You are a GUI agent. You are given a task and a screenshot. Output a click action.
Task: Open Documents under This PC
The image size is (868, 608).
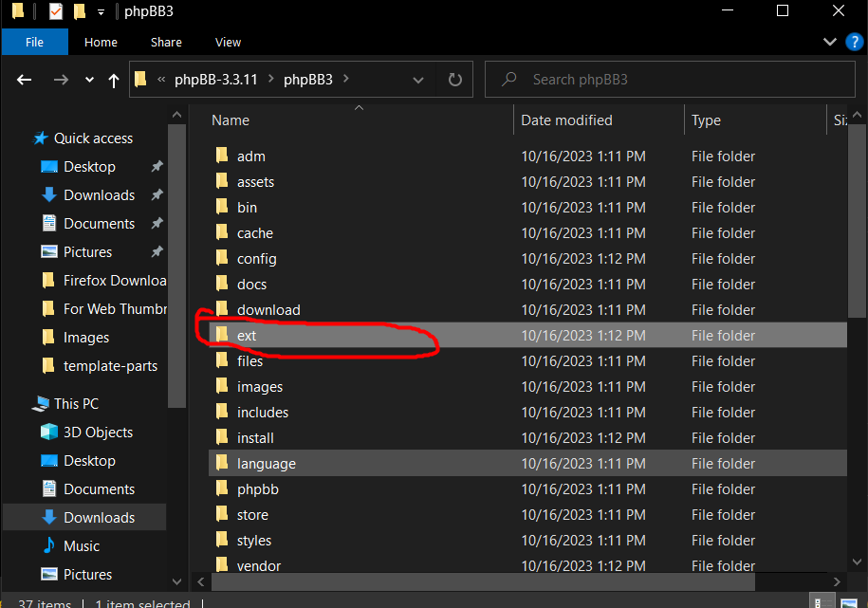99,489
